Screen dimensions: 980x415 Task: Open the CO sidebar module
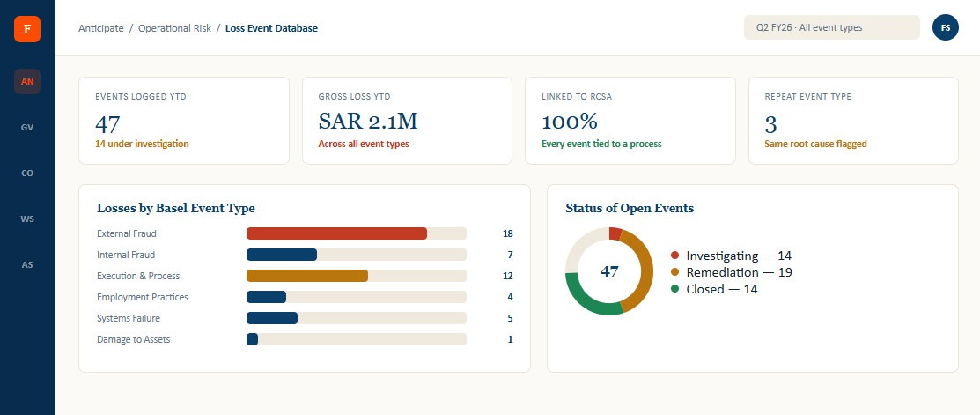click(27, 173)
